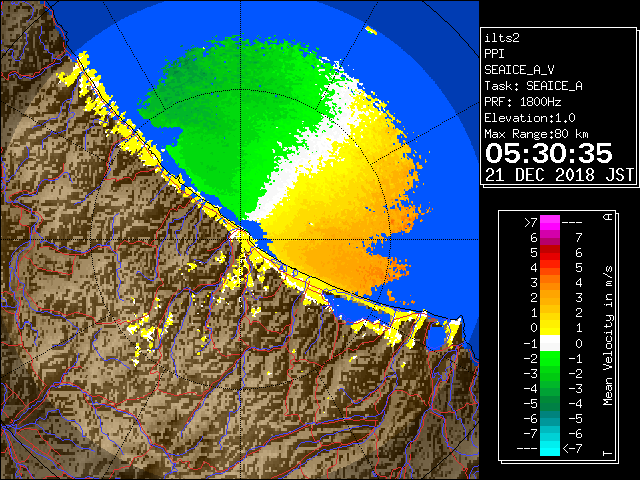Click the red band in the velocity legend
Viewport: 640px width, 480px height.
(550, 253)
